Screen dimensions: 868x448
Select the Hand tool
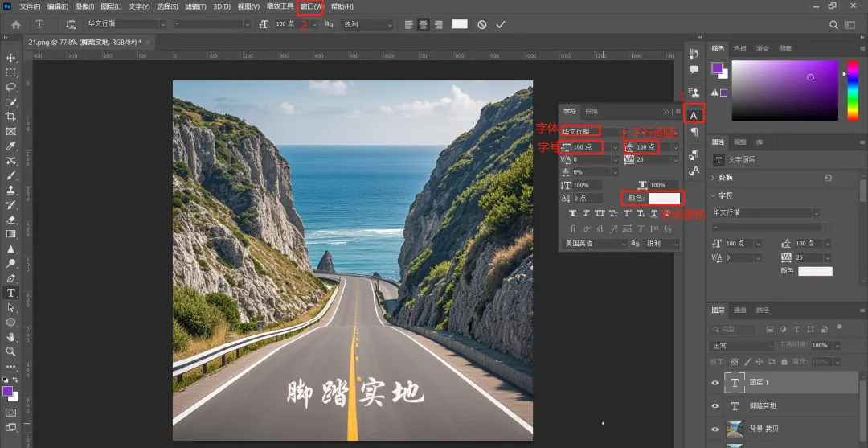pos(10,337)
